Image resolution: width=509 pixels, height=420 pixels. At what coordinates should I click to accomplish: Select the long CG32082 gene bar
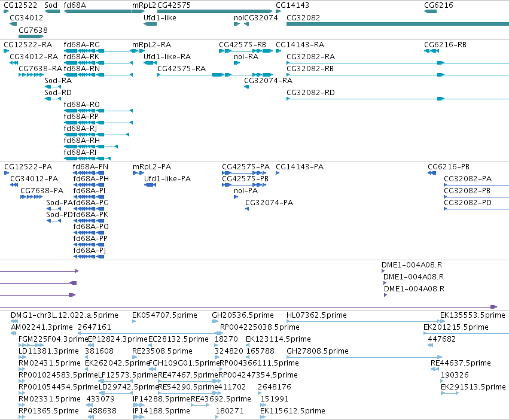pyautogui.click(x=398, y=24)
